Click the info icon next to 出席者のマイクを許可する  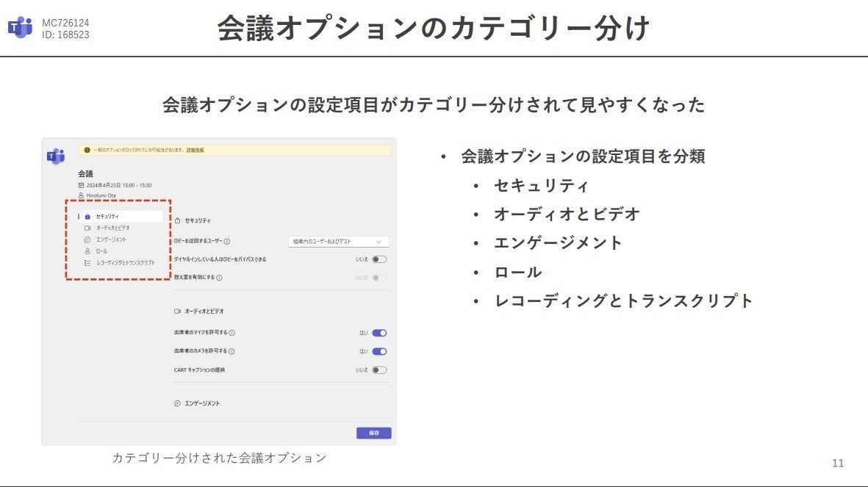pos(232,333)
